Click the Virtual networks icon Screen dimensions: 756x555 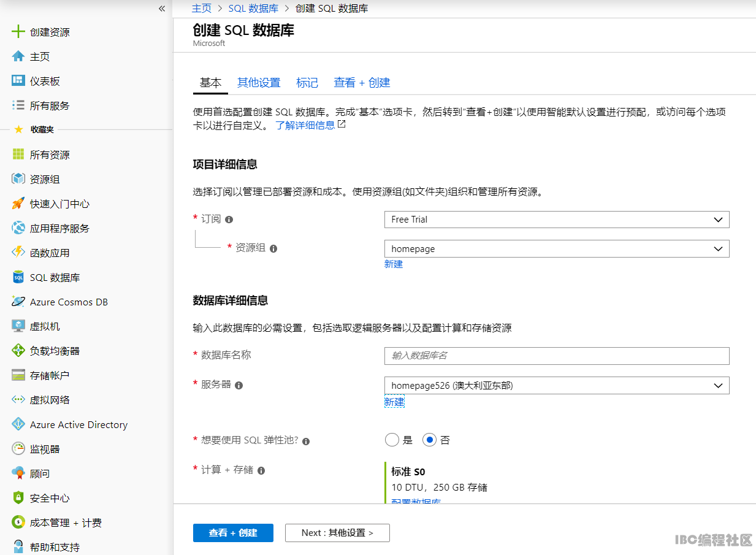coord(18,400)
